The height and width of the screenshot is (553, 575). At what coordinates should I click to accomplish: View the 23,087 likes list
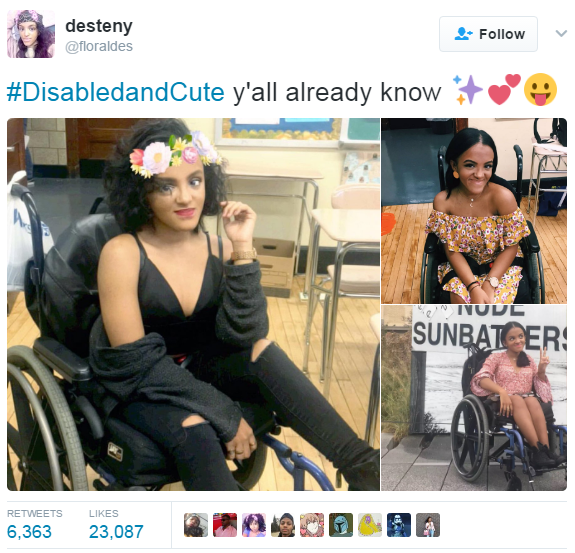(x=116, y=524)
